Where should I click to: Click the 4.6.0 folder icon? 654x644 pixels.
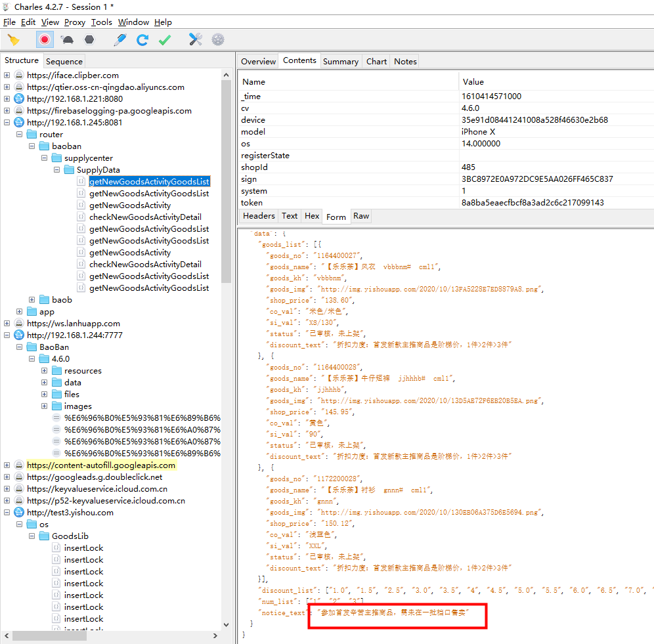point(44,358)
